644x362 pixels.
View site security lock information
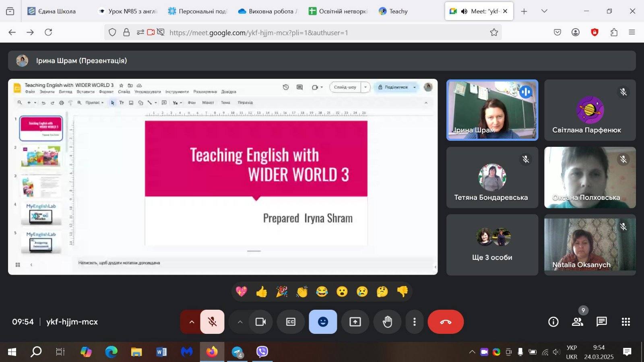[126, 33]
